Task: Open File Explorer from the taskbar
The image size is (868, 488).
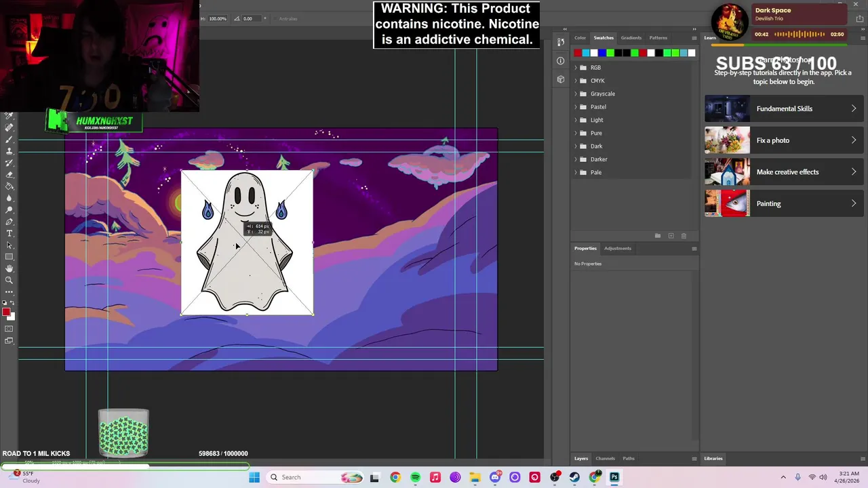Action: tap(475, 477)
